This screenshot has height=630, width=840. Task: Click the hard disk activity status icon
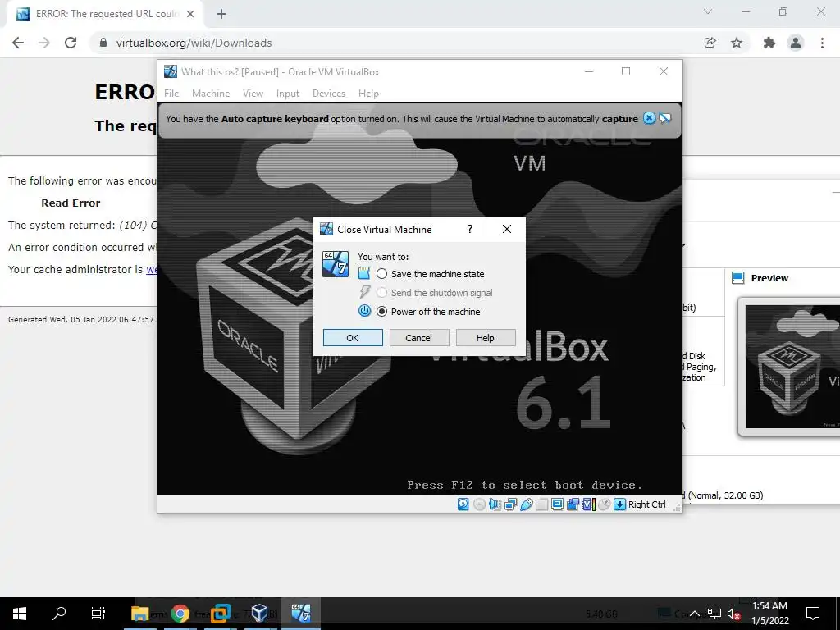[463, 504]
